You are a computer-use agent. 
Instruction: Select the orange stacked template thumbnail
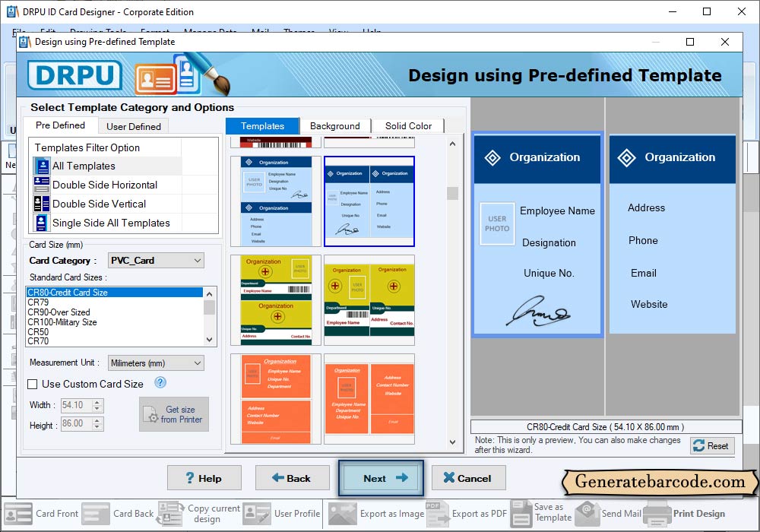[x=276, y=399]
